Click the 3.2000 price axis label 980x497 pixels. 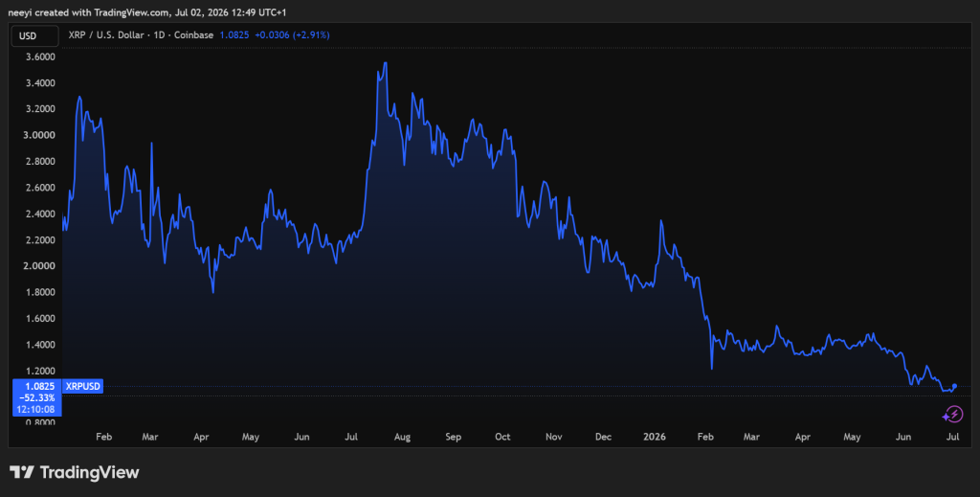39,109
